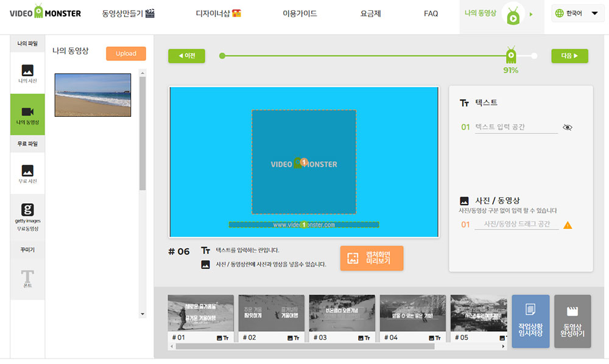Click the monster avatar in the header
Image resolution: width=609 pixels, height=364 pixels.
(513, 16)
